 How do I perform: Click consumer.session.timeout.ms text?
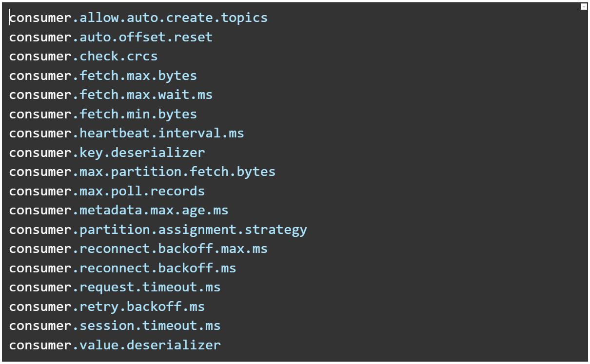115,326
